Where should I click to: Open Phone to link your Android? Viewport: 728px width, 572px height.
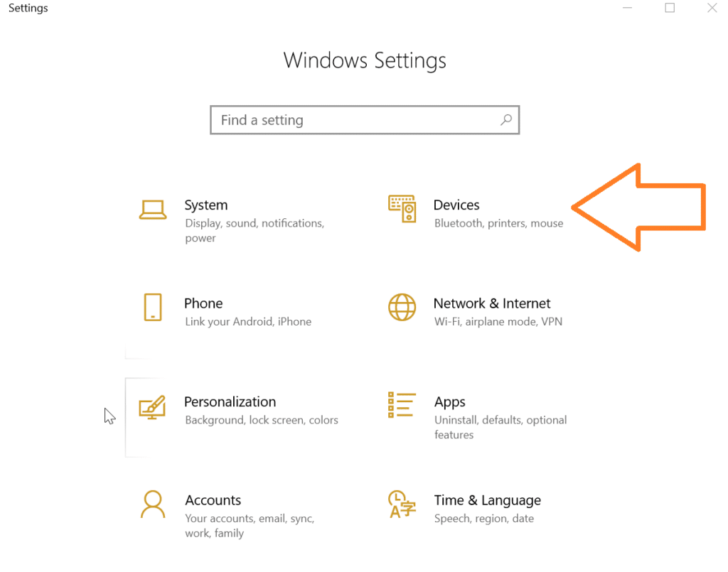point(203,303)
